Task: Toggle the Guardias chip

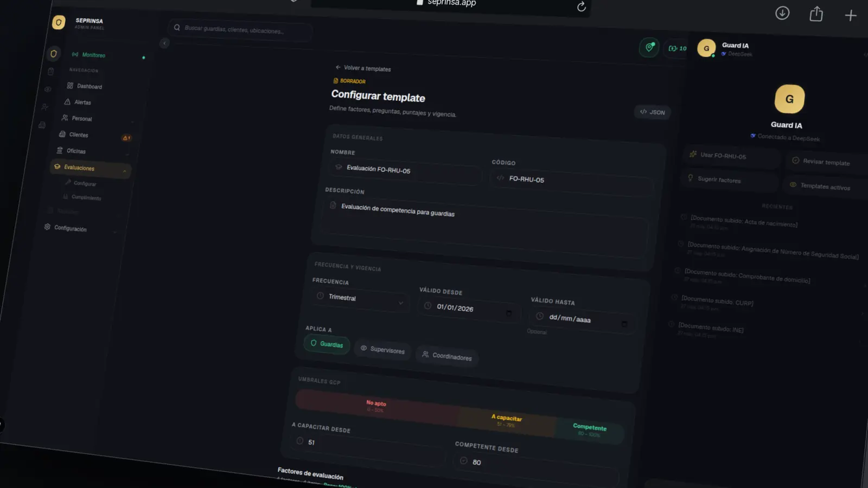Action: (x=327, y=344)
